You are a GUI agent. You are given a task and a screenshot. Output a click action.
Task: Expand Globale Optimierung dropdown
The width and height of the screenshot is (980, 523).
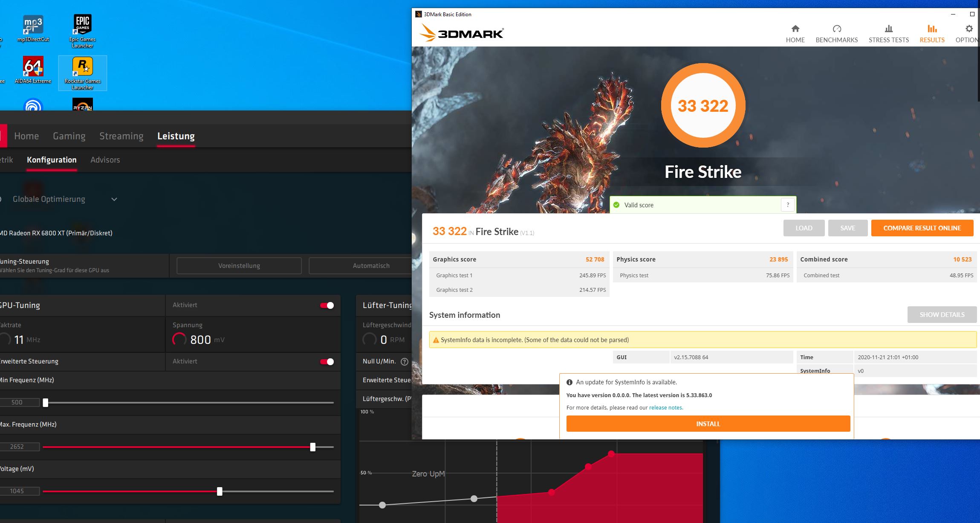[114, 199]
